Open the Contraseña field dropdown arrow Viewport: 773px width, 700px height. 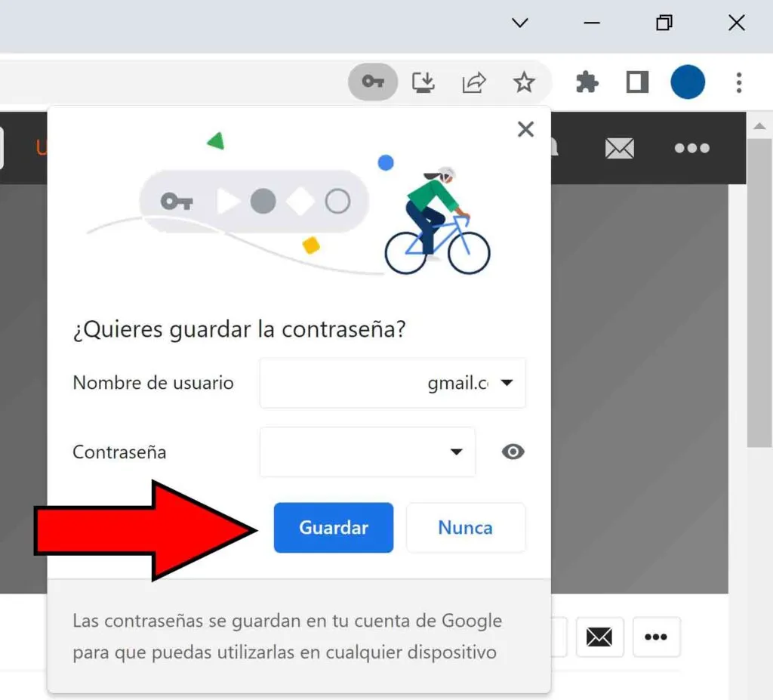pyautogui.click(x=456, y=452)
